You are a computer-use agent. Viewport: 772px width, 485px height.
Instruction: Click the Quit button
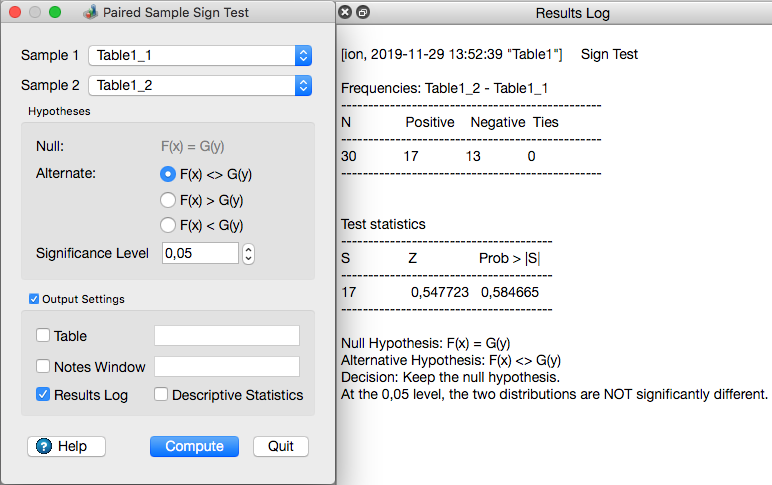tap(281, 446)
